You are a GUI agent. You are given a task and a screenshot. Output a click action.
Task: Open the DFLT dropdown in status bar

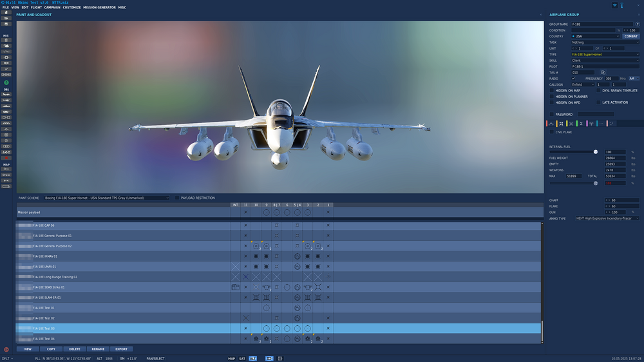(x=7, y=358)
